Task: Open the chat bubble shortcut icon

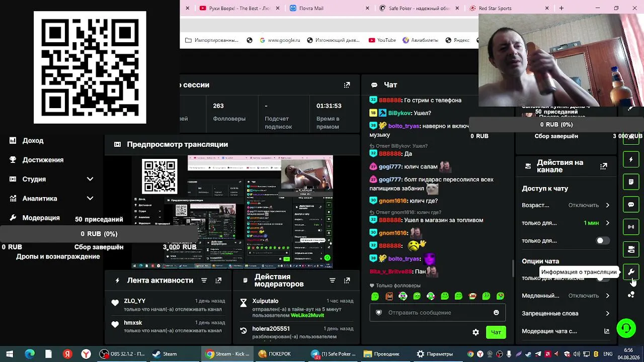Action: point(631,205)
